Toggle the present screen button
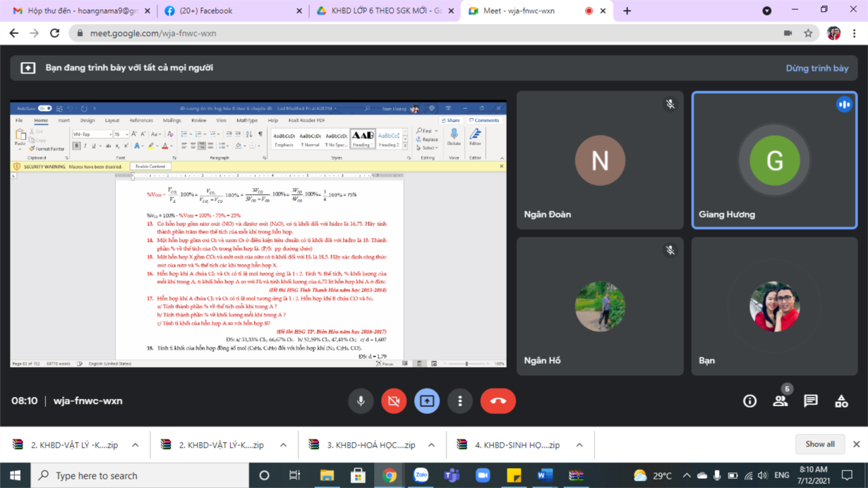868x488 pixels. [x=426, y=401]
